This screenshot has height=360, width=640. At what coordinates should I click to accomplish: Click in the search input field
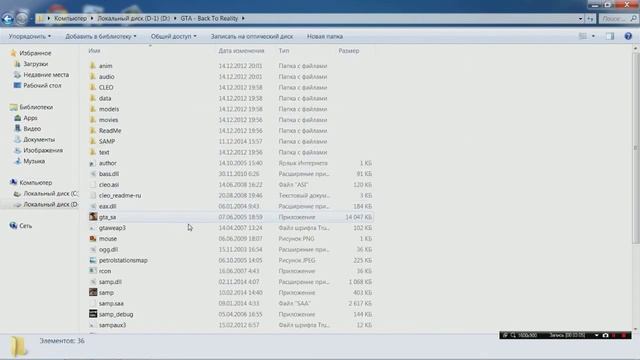pos(614,18)
